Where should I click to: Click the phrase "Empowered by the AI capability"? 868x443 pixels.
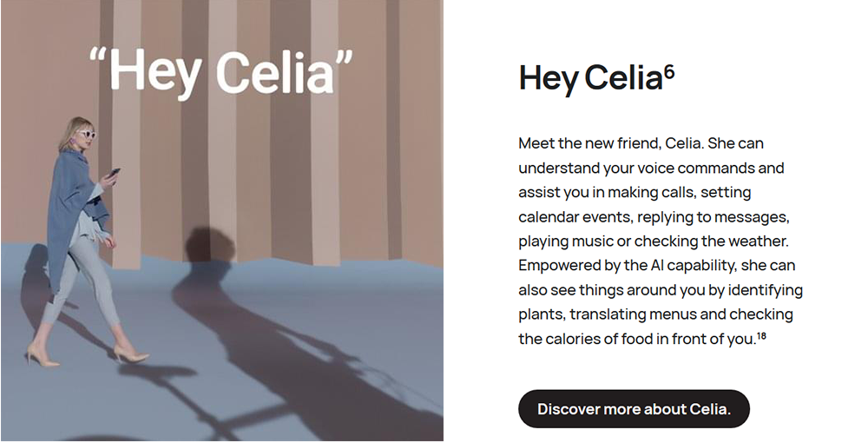coord(626,265)
